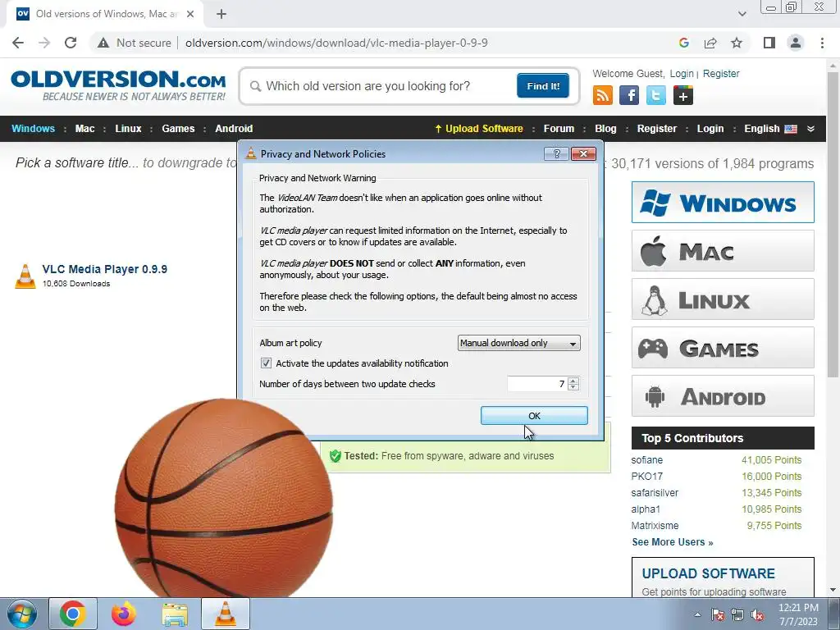The image size is (840, 630).
Task: Open the Windows Start button
Action: pos(21,614)
